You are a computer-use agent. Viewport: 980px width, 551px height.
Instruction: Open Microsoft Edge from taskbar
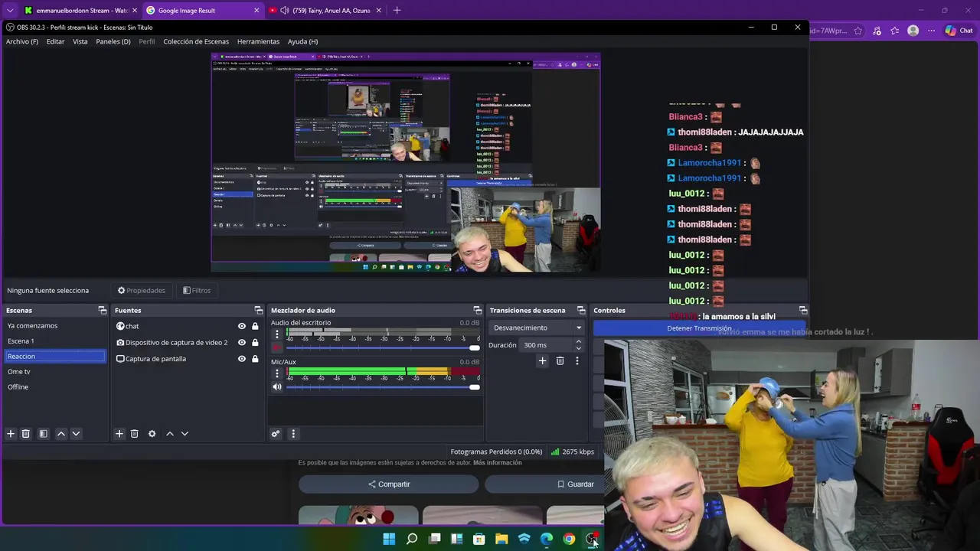tap(547, 539)
